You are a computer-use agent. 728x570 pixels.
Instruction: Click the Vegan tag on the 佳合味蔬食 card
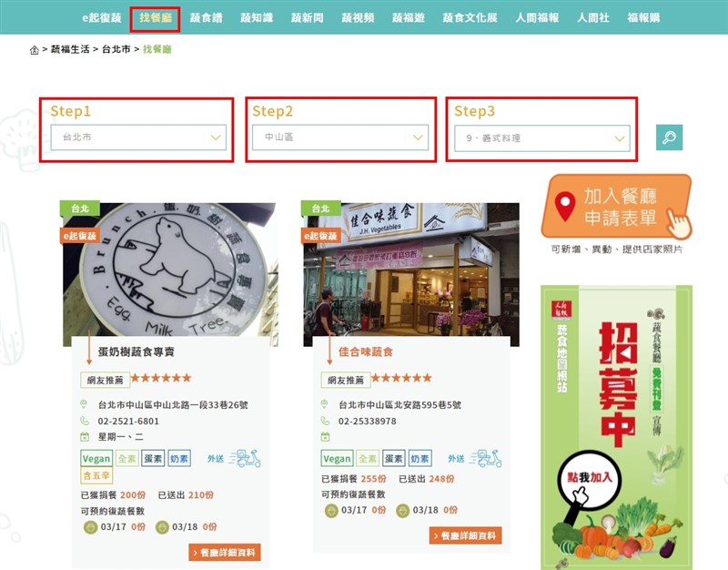(337, 459)
